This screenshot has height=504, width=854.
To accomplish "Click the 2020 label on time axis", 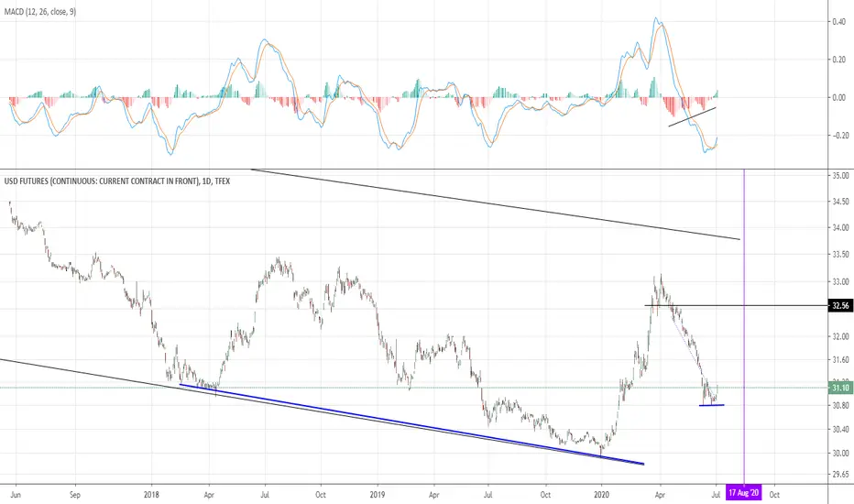I will click(x=602, y=495).
